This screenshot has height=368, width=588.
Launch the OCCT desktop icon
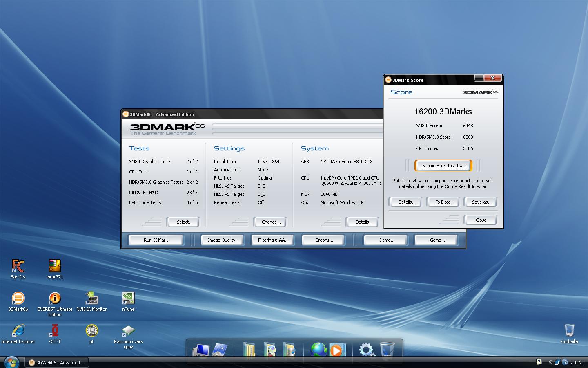pos(55,333)
